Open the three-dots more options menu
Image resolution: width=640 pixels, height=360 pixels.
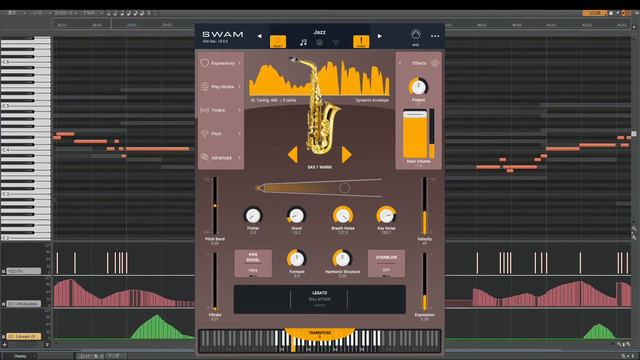click(435, 36)
